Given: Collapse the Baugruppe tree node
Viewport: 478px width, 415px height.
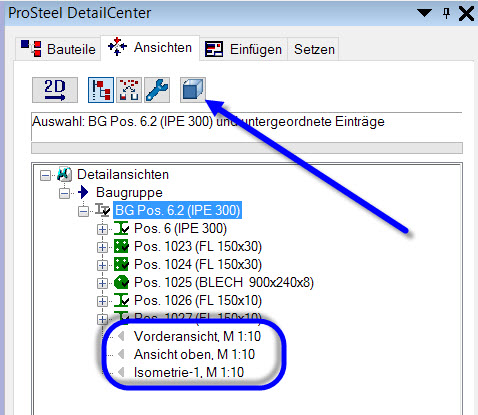Looking at the screenshot, I should (64, 193).
